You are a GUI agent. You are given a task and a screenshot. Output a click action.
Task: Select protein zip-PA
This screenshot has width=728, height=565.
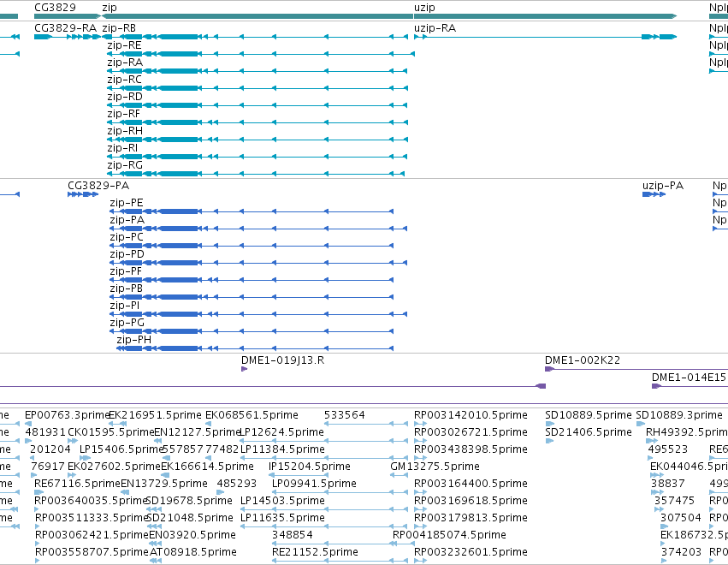[x=127, y=220]
